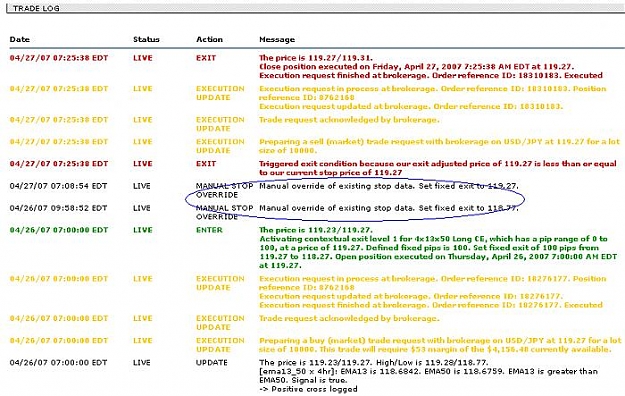Click 'Execution request in process' message for order 18310183
This screenshot has height=396, width=625.
coord(432,93)
